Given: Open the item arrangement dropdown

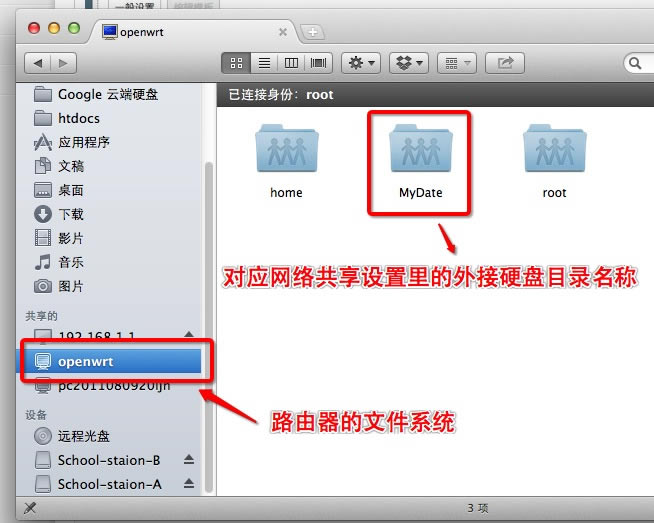Looking at the screenshot, I should (457, 63).
